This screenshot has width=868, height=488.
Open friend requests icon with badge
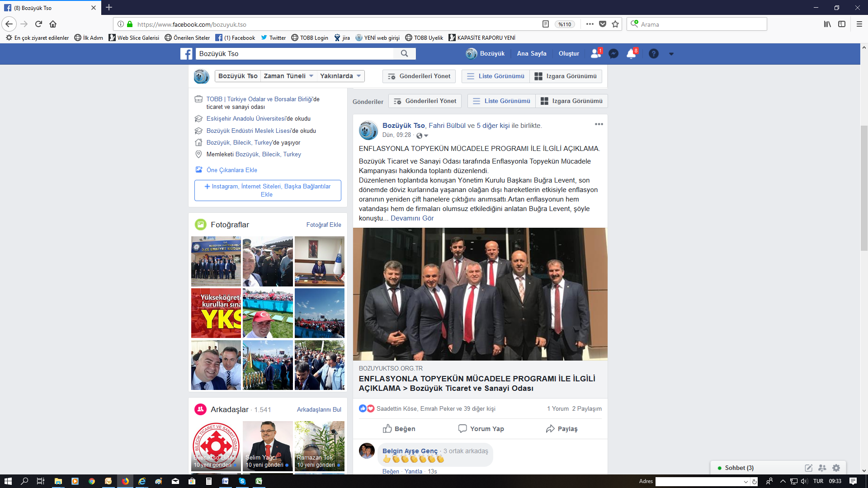(x=596, y=54)
